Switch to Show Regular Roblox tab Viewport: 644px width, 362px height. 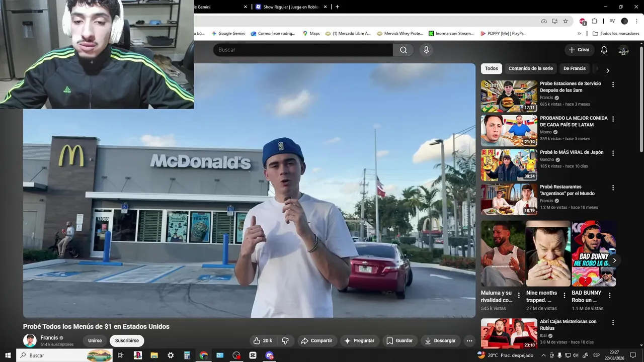click(x=291, y=7)
